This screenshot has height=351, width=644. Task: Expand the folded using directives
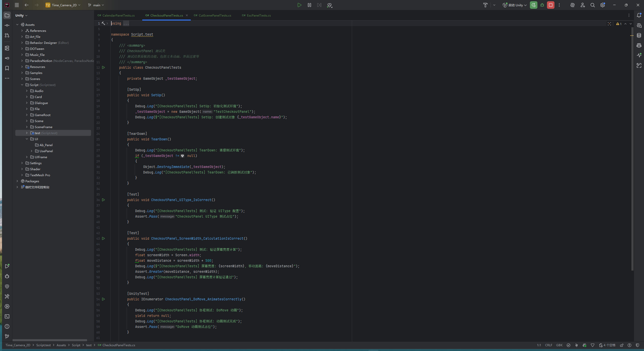point(126,24)
